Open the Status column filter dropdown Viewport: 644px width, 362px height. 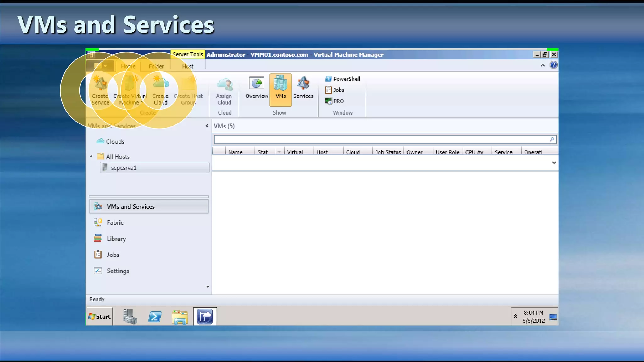[x=279, y=151]
